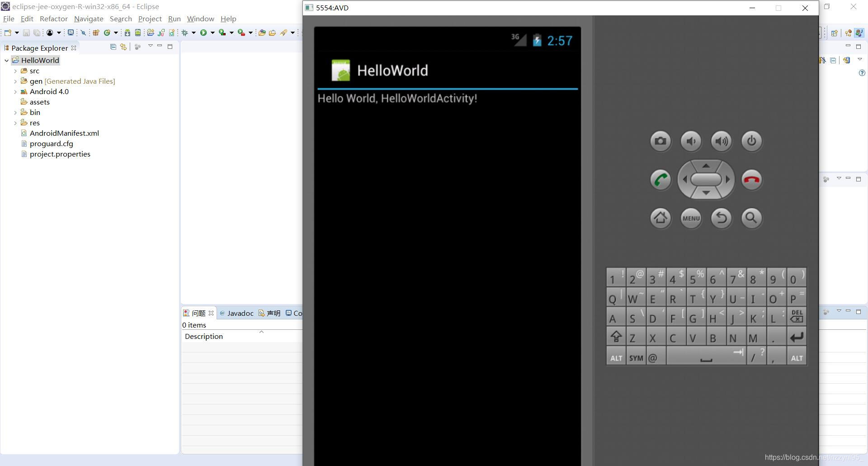Open the Refactor menu

[54, 19]
